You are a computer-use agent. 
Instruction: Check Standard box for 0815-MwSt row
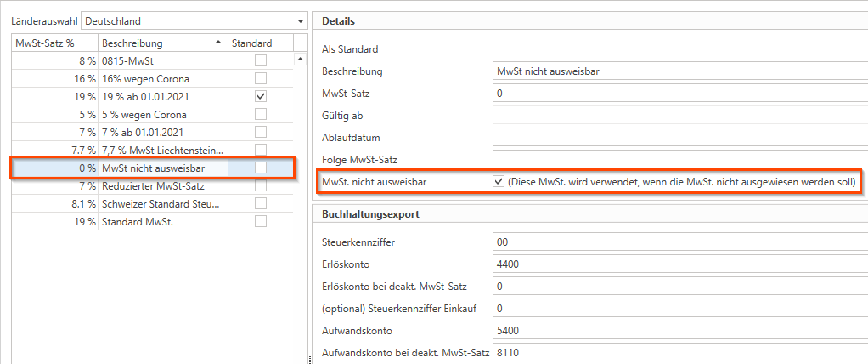(x=261, y=60)
